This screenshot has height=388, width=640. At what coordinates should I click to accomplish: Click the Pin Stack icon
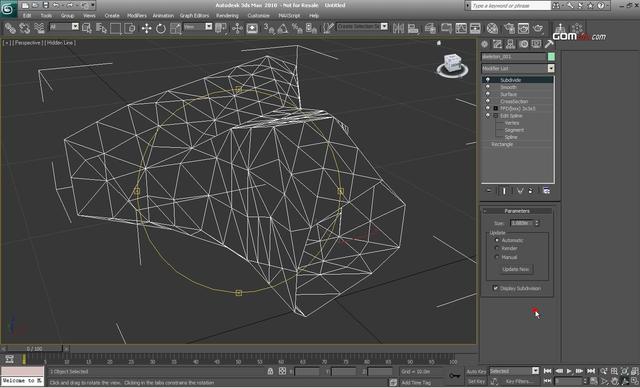coord(489,191)
